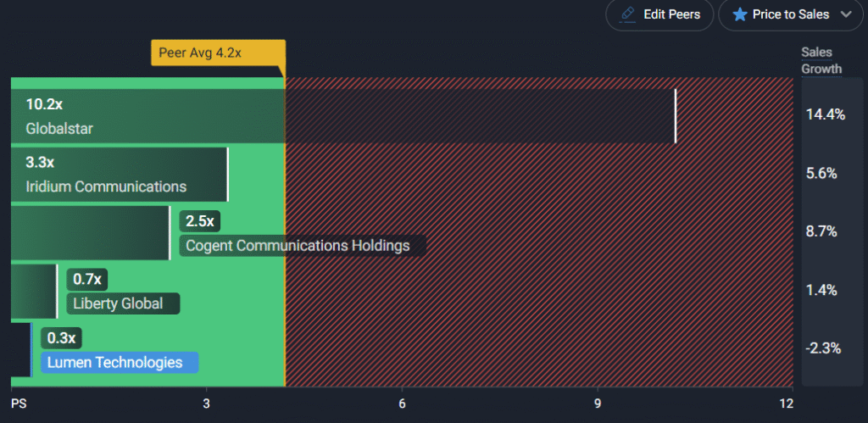Select the Iridium Communications 3.3x bar
The height and width of the screenshot is (423, 868).
click(120, 174)
